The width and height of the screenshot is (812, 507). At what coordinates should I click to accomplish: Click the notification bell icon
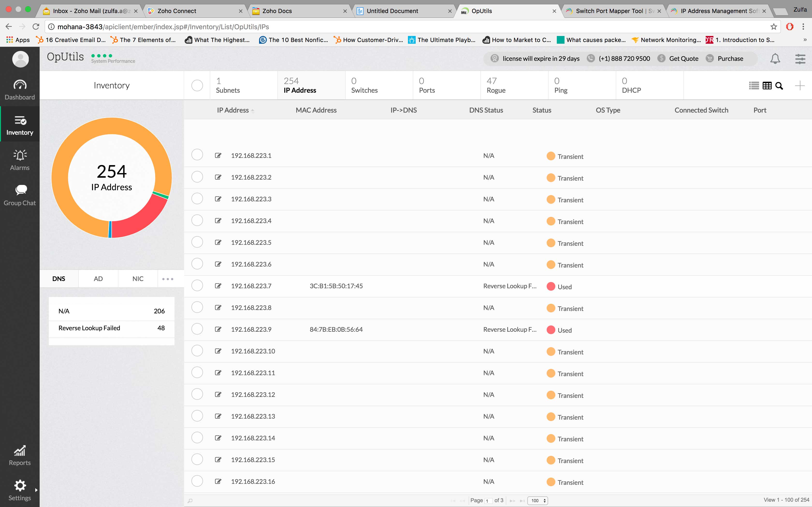[775, 59]
